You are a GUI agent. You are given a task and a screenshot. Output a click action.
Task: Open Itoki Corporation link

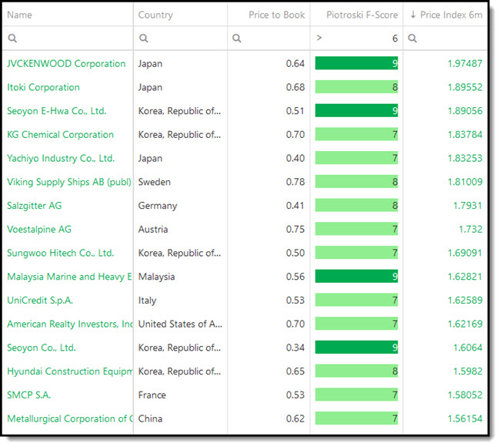click(x=43, y=87)
